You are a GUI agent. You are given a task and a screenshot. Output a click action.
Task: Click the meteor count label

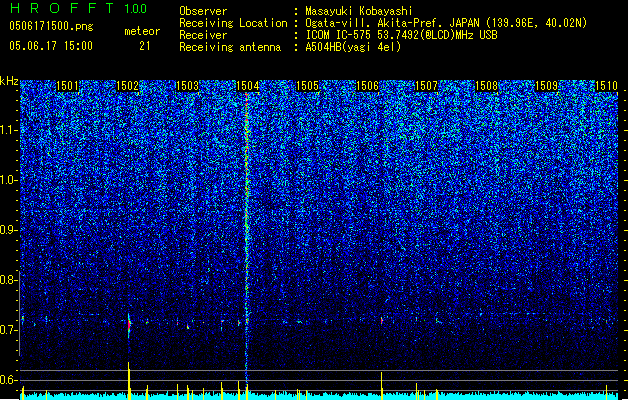click(142, 31)
